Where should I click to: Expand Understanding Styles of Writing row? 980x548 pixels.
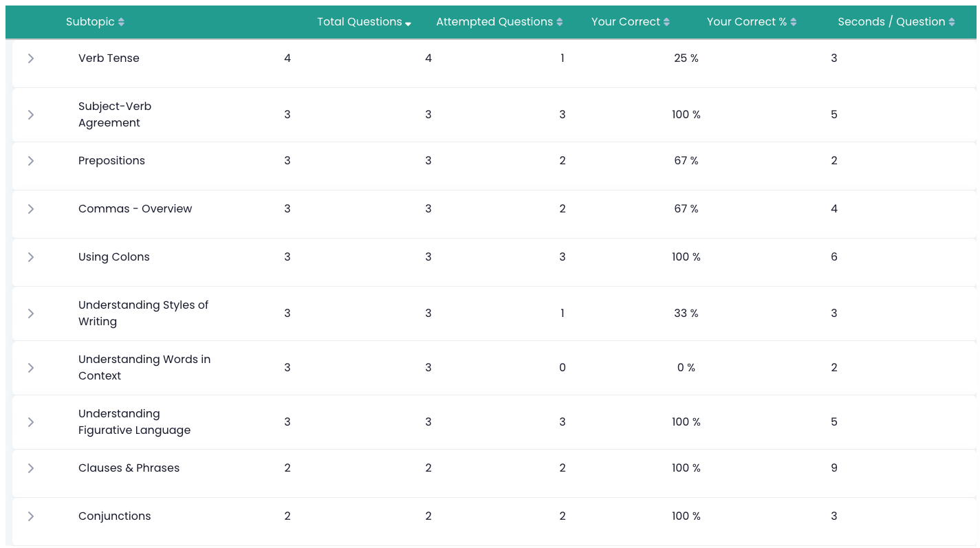31,314
